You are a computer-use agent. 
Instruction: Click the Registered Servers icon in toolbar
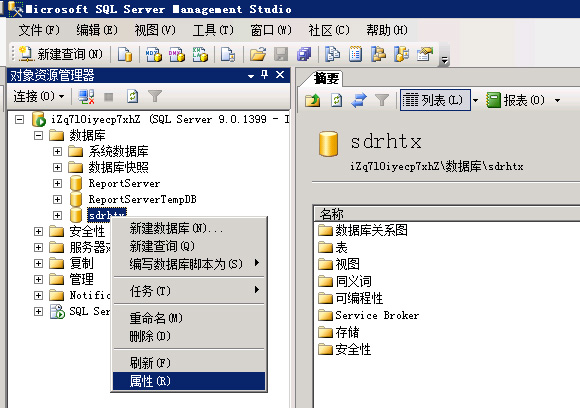pyautogui.click(x=332, y=54)
